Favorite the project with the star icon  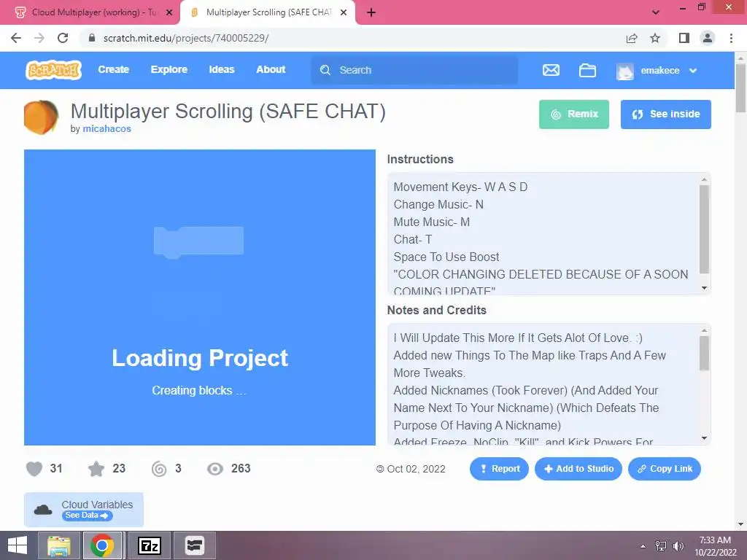tap(96, 469)
